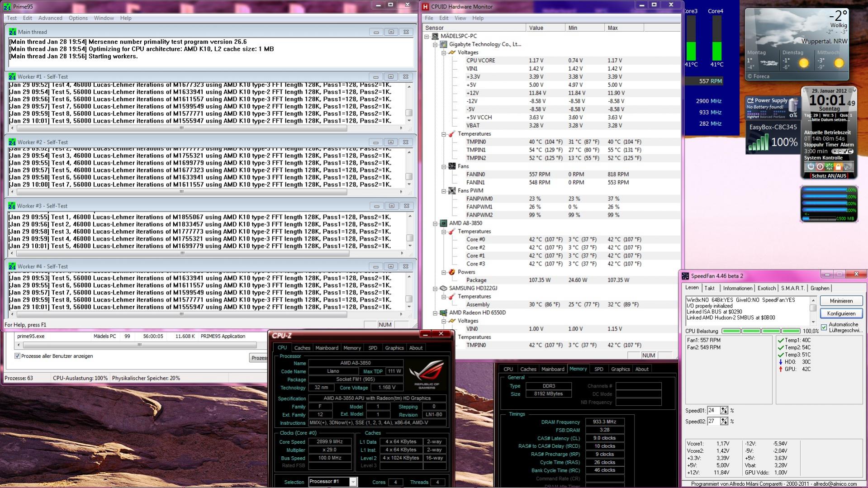Select the prime95.exe process row
The height and width of the screenshot is (488, 868).
[136, 336]
